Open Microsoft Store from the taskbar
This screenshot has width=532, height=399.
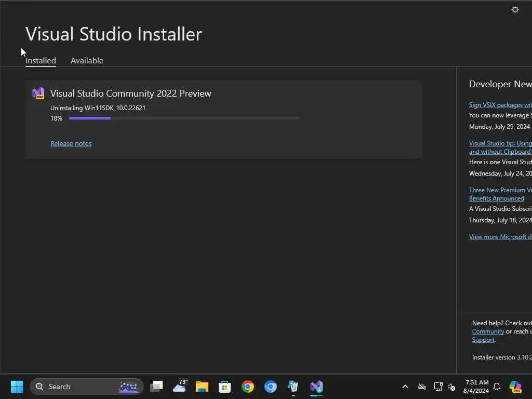[224, 387]
